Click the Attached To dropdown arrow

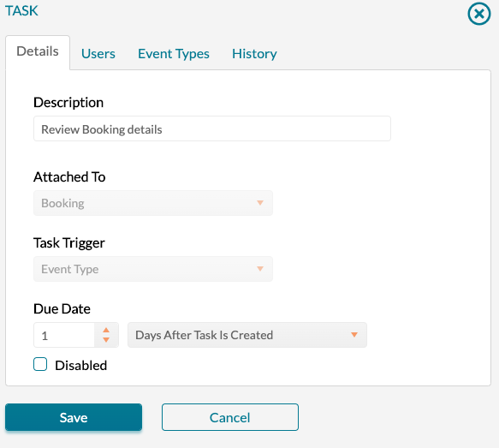pyautogui.click(x=260, y=203)
